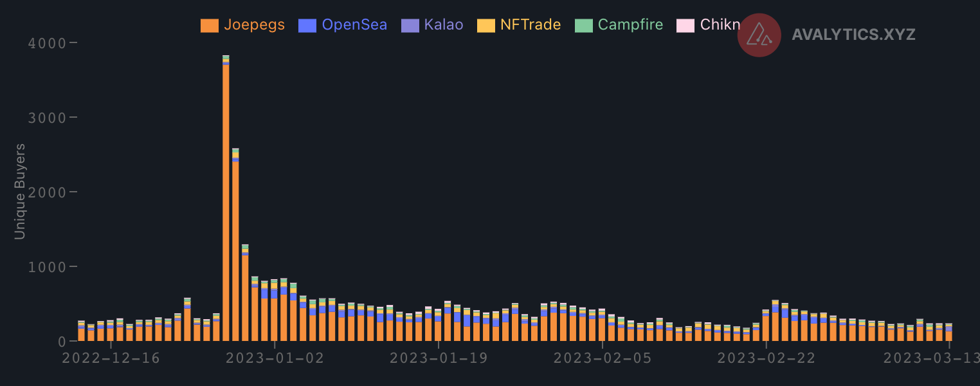Toggle the NFTrade legend label
Viewport: 980px width, 386px height.
point(531,25)
